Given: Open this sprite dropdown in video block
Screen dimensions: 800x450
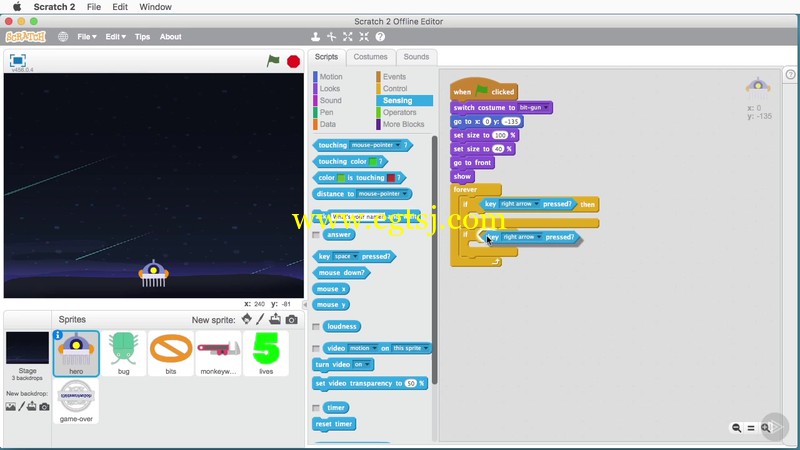Looking at the screenshot, I should click(x=410, y=348).
